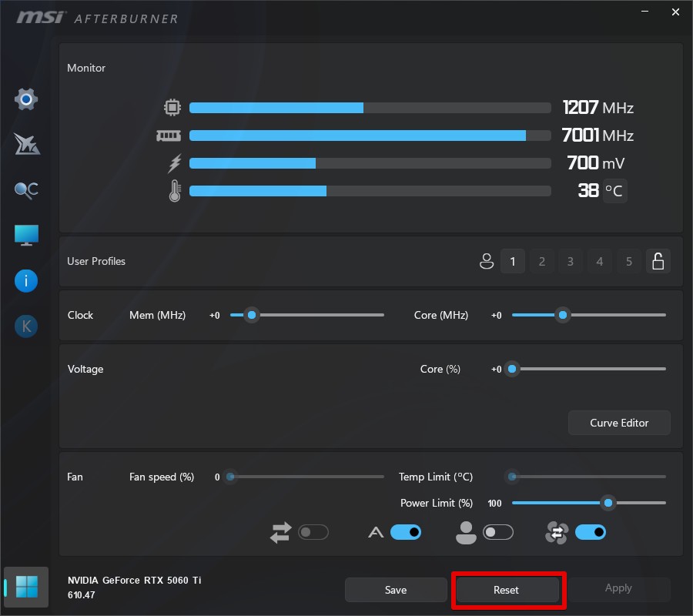Click the temperature monitor bar
The image size is (693, 616).
(370, 191)
